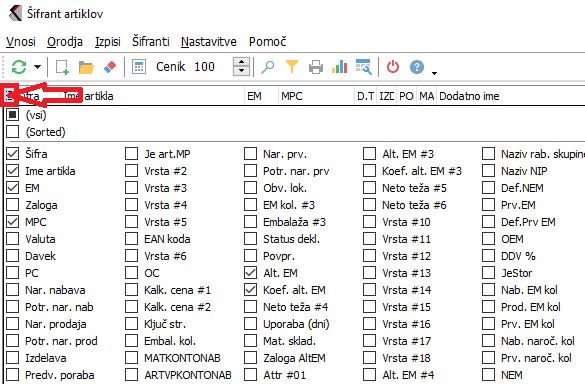This screenshot has height=384, width=585.
Task: Click the magnifier search icon
Action: tap(268, 67)
